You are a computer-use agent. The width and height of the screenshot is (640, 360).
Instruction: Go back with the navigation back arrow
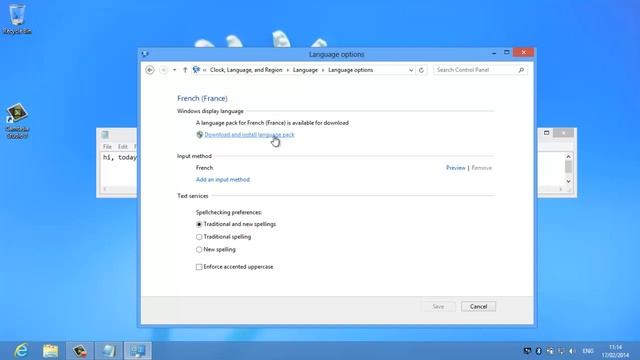point(150,70)
